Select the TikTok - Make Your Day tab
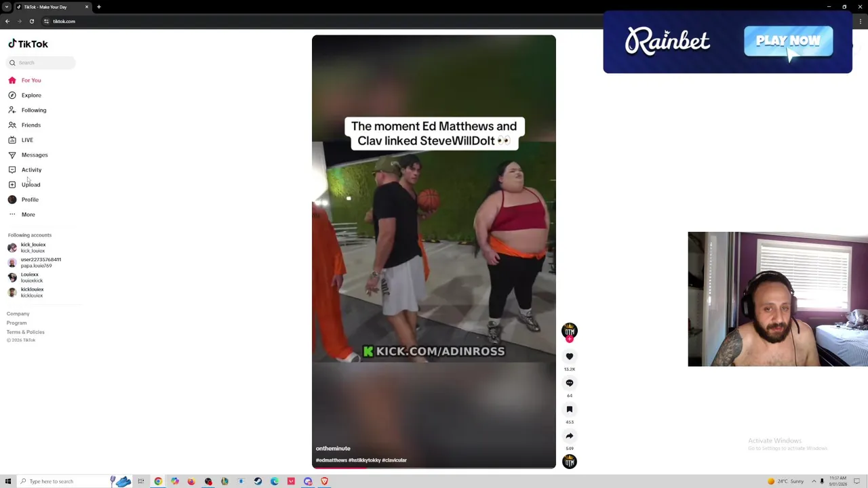868x488 pixels. 52,7
